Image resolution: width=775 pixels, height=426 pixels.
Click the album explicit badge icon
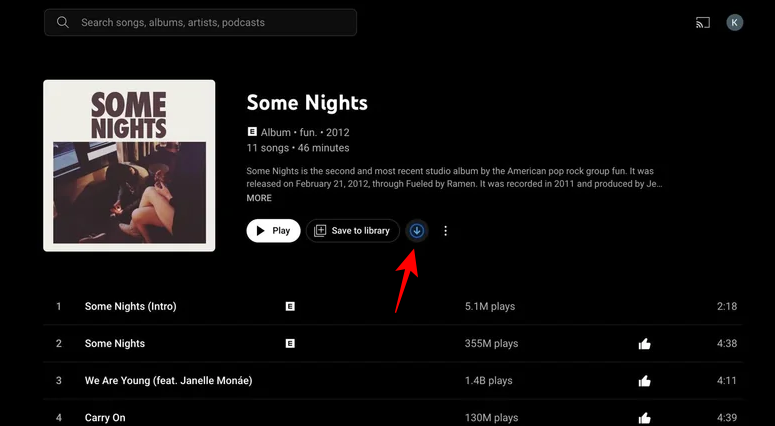point(252,132)
